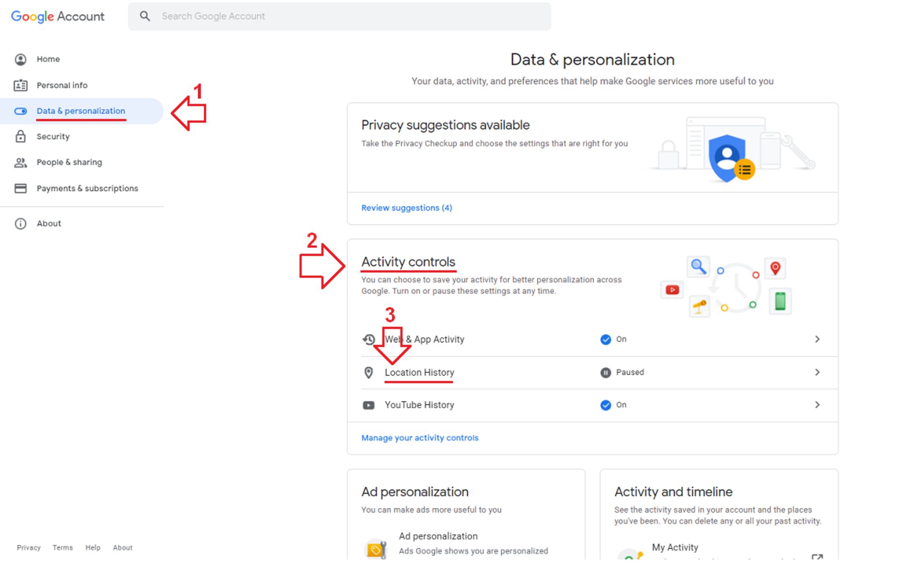Click the About info icon
Viewport: 903px width, 588px height.
tap(21, 223)
